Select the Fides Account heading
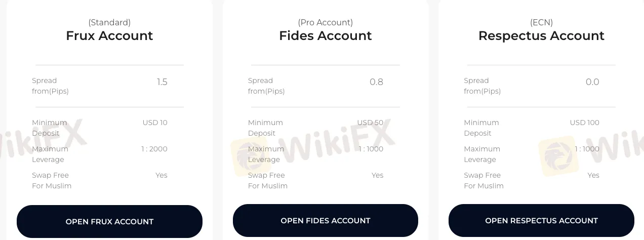The height and width of the screenshot is (240, 644). tap(325, 36)
